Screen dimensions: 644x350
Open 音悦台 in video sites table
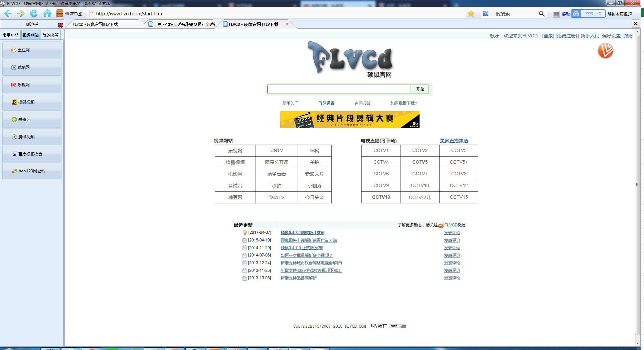pyautogui.click(x=235, y=186)
